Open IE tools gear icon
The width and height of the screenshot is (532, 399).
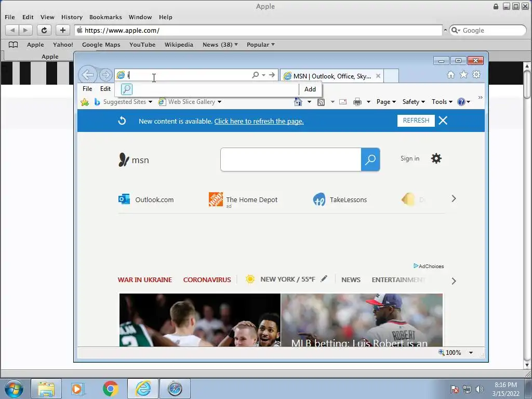click(476, 75)
